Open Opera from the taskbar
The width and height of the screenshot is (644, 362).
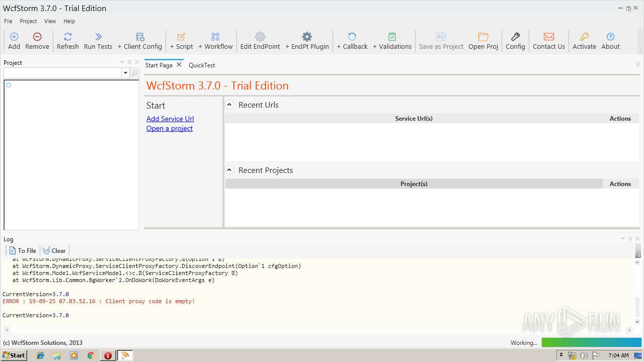pos(108,355)
